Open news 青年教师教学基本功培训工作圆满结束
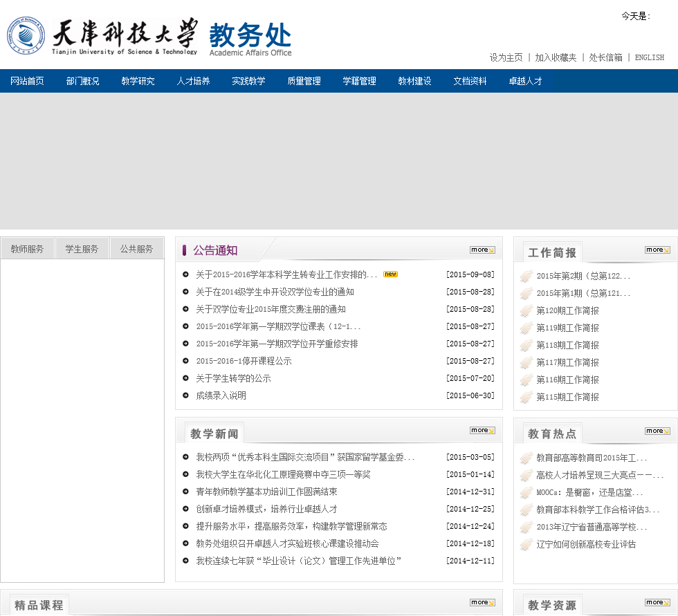Screen dimensions: 678x616 (266, 492)
